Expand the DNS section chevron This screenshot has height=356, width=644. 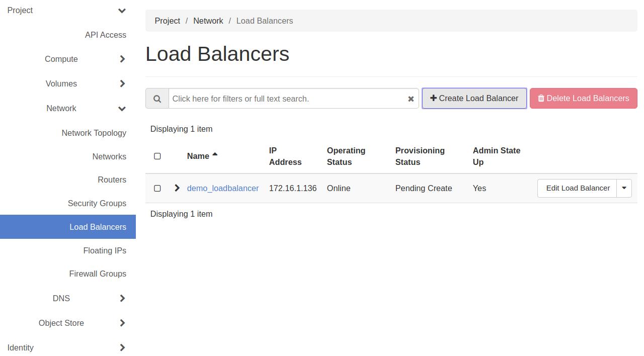pyautogui.click(x=122, y=299)
